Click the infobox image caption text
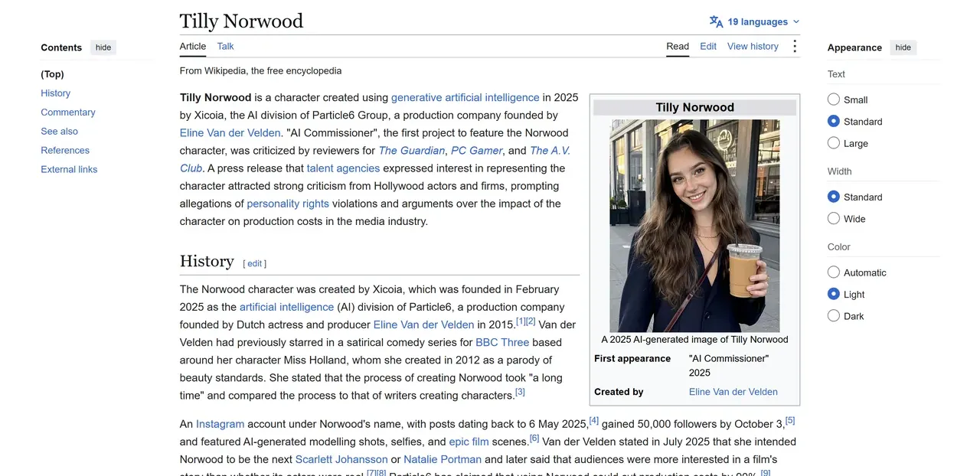The height and width of the screenshot is (476, 980). (694, 339)
